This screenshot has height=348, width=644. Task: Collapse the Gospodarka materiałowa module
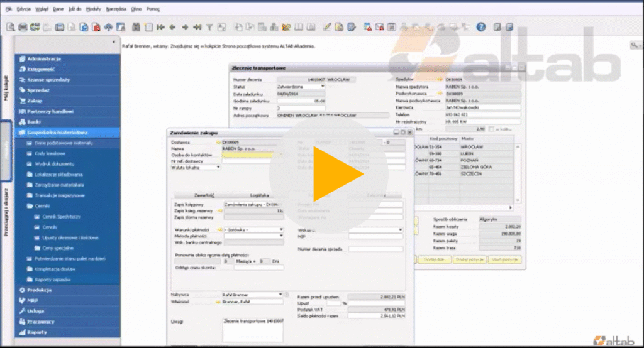click(x=68, y=133)
